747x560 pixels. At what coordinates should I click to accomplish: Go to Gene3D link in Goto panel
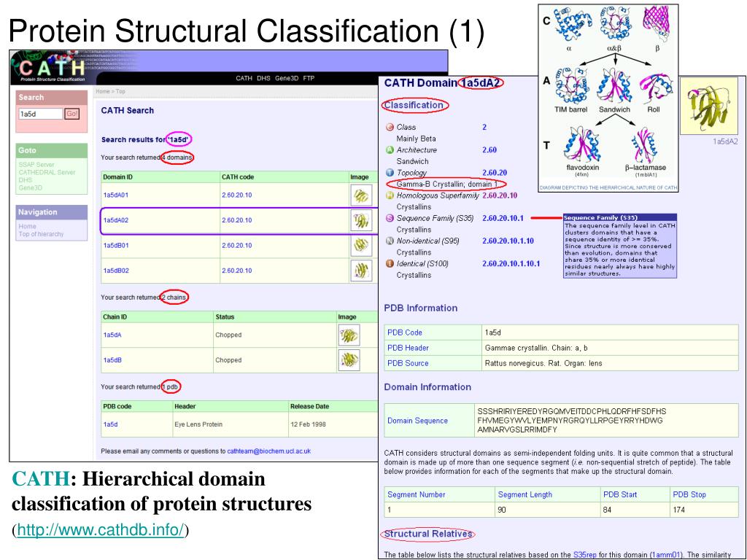[31, 187]
